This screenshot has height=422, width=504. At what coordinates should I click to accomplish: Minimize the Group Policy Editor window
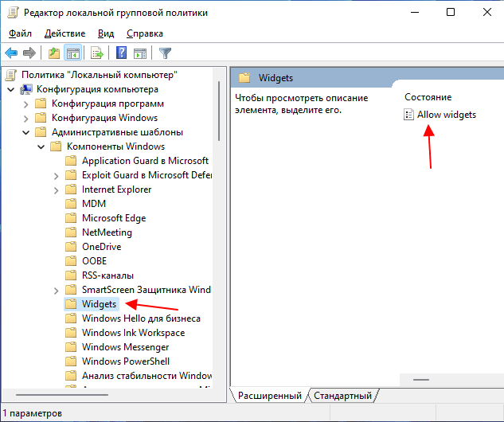tap(415, 12)
